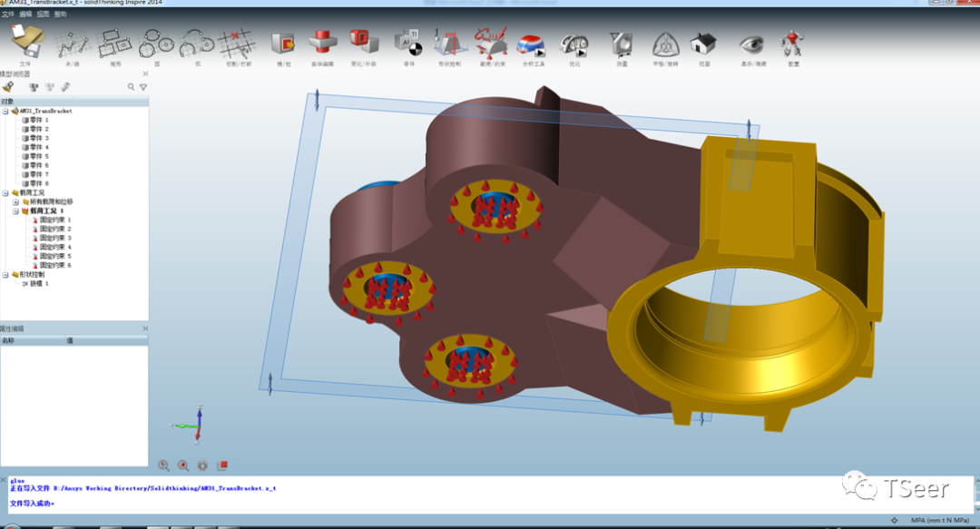Toggle the 显示/隐藏 show-hide eye tool

click(753, 44)
